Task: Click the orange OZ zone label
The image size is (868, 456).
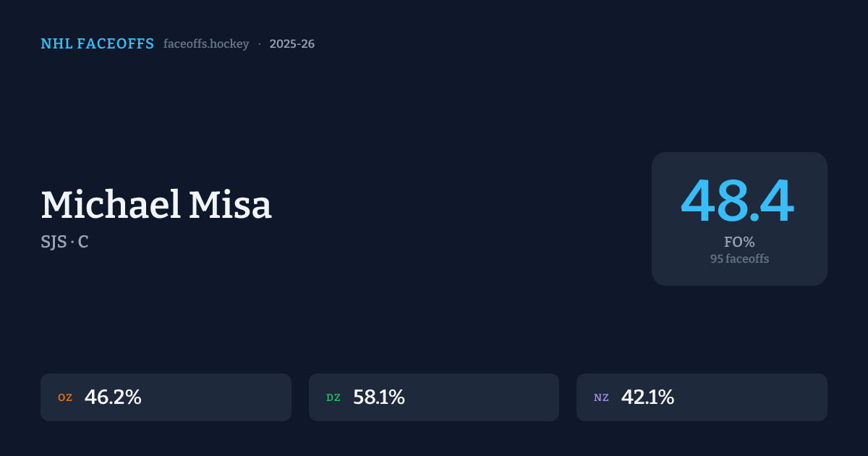Action: [x=65, y=398]
